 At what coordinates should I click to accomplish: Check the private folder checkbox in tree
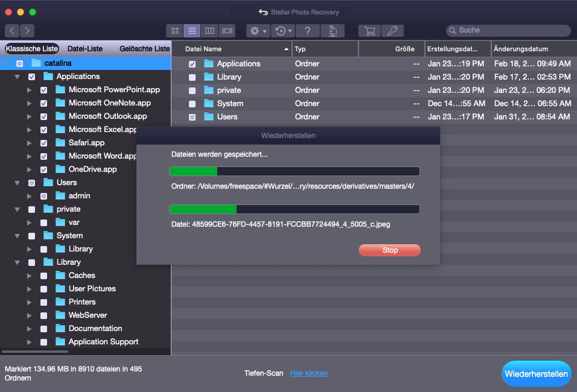point(31,210)
